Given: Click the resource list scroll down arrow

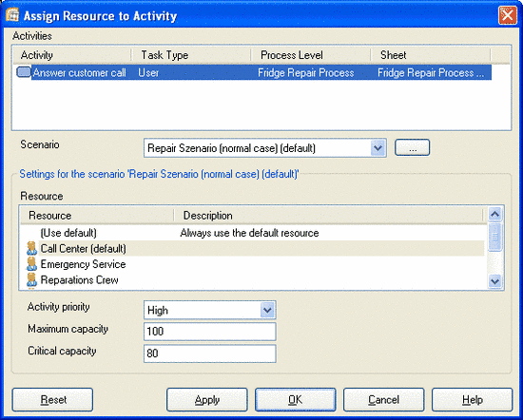Looking at the screenshot, I should pyautogui.click(x=494, y=281).
